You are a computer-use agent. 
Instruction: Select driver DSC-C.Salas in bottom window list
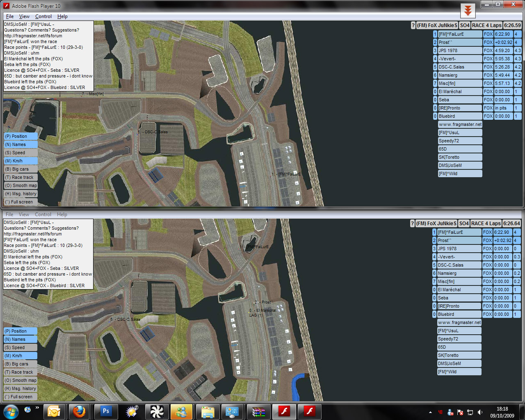click(459, 265)
